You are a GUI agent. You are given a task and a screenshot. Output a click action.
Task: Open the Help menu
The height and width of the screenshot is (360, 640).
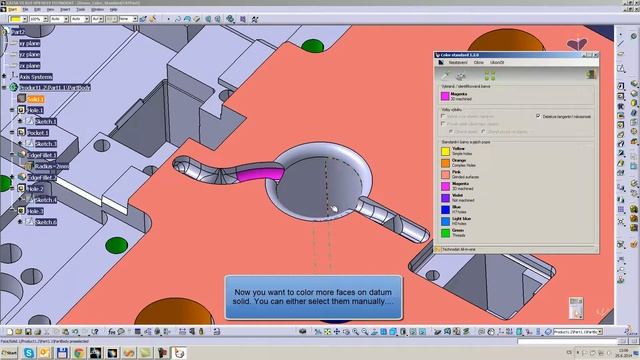coord(113,9)
